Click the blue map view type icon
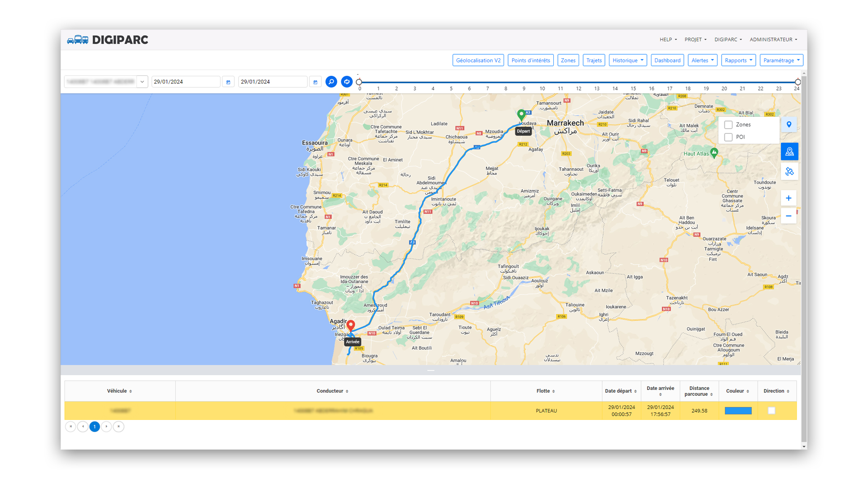 789,152
